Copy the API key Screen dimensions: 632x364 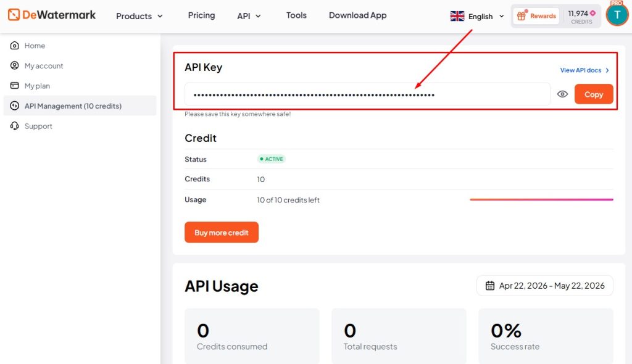pos(594,94)
